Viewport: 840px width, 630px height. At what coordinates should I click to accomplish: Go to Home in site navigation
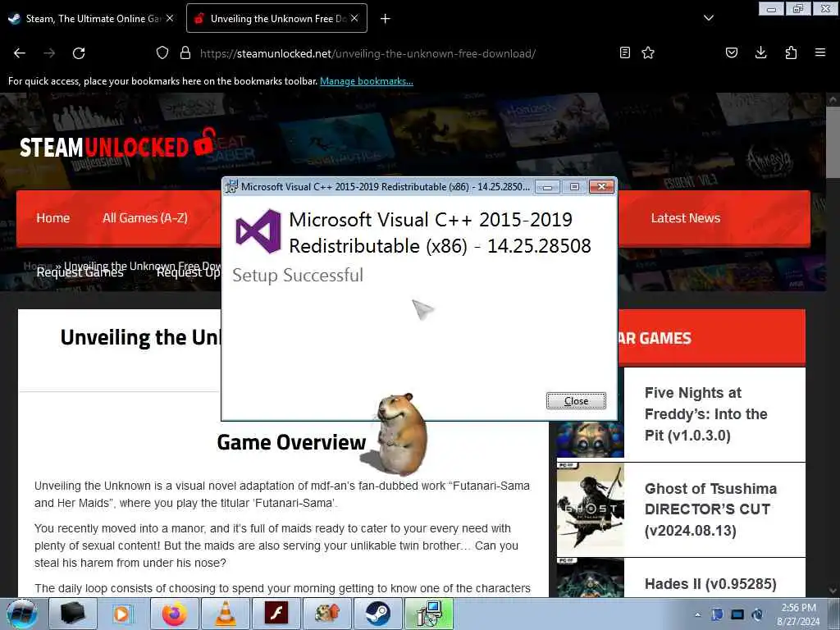[53, 218]
